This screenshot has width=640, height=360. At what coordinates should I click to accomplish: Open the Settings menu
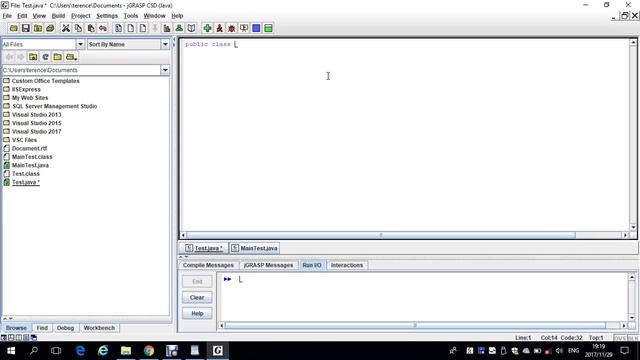107,16
